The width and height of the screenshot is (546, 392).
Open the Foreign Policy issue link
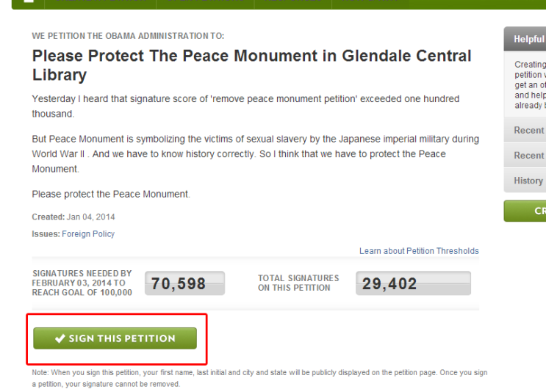click(88, 233)
